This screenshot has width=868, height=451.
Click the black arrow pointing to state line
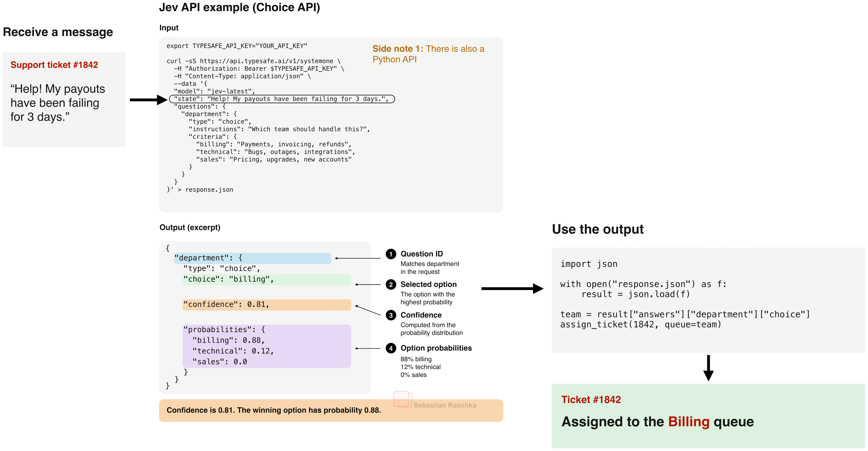pos(149,100)
